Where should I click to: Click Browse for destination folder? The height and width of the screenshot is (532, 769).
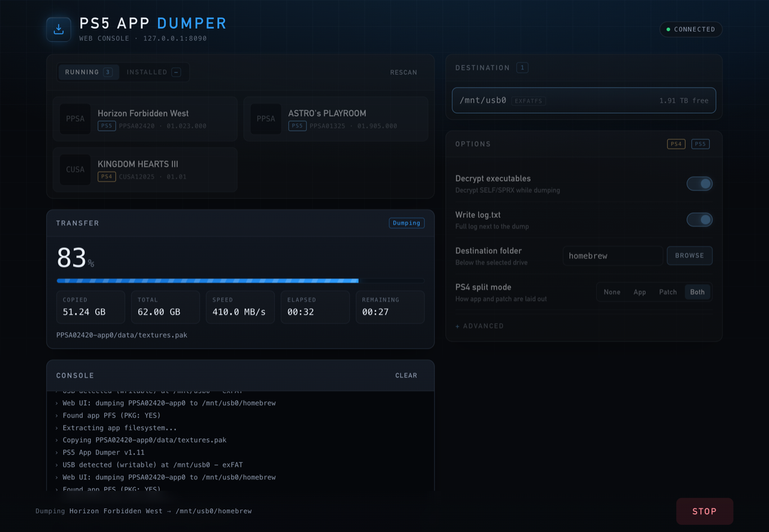(690, 256)
